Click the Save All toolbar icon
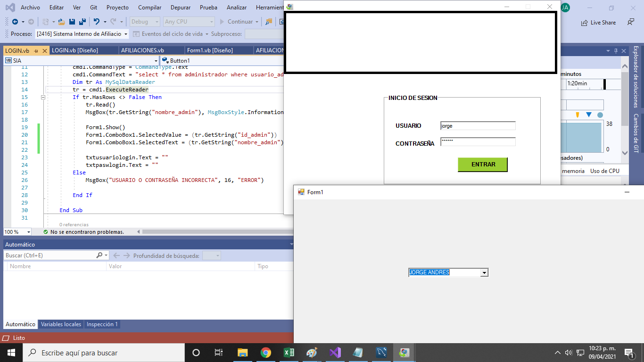Image resolution: width=644 pixels, height=362 pixels. click(x=82, y=22)
